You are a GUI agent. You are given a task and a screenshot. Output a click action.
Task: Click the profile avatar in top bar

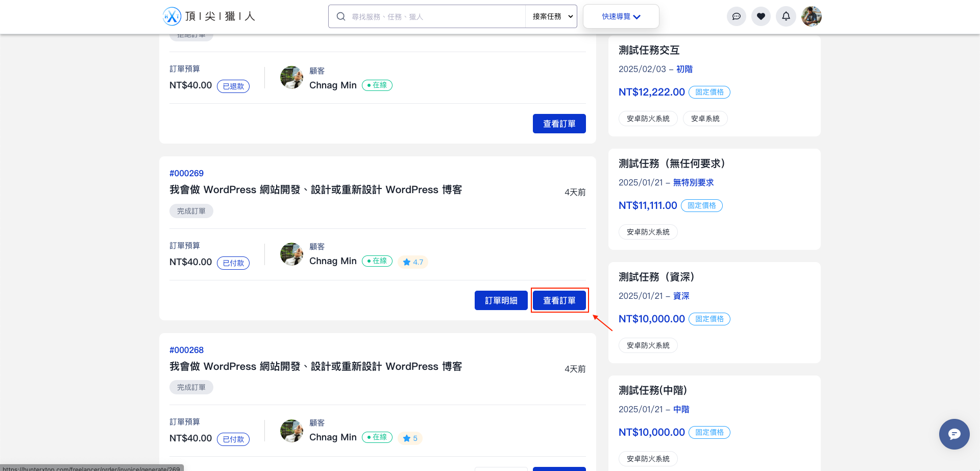811,16
